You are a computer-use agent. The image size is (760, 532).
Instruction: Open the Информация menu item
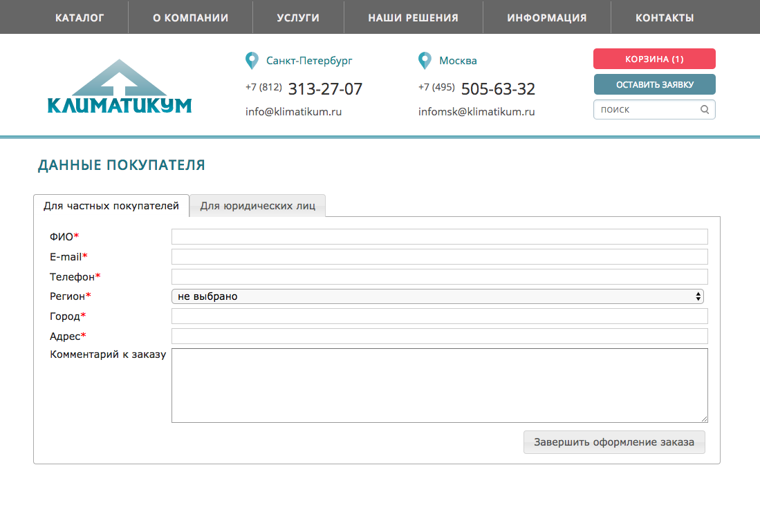tap(546, 17)
